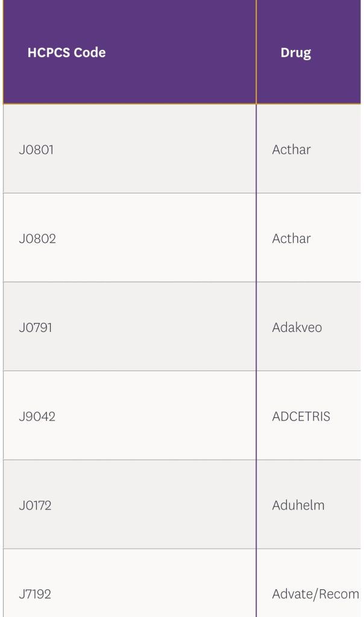Click the J0172 HCPCS code
Viewport: 364px width, 617px height.
(x=36, y=505)
